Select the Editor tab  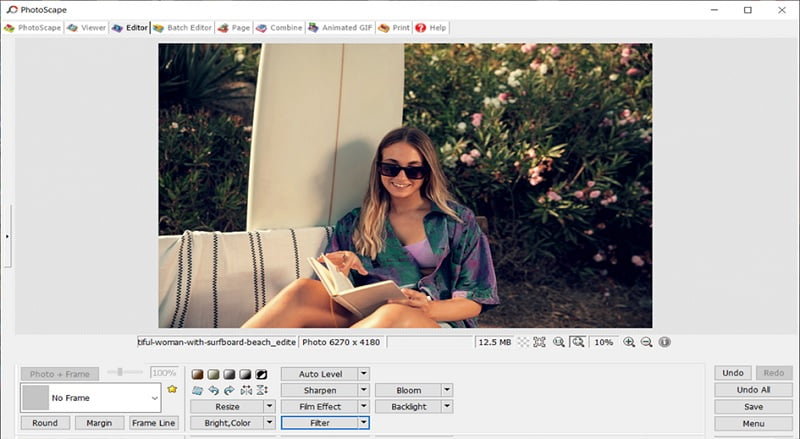click(130, 28)
